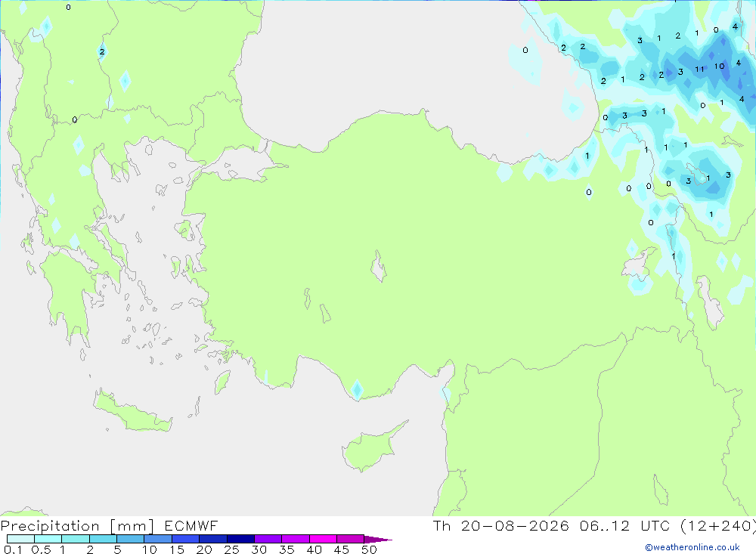Click the '10' precipitation value on map

720,66
